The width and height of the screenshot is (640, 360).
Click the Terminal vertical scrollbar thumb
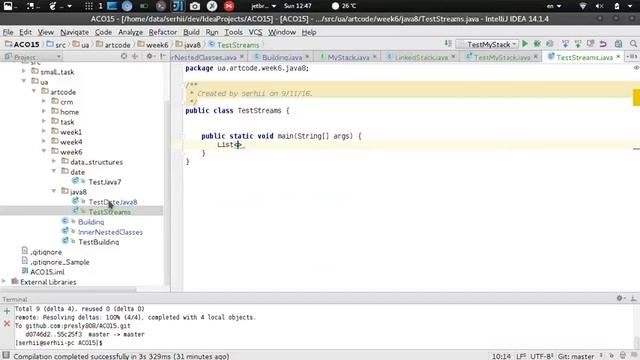[x=636, y=342]
